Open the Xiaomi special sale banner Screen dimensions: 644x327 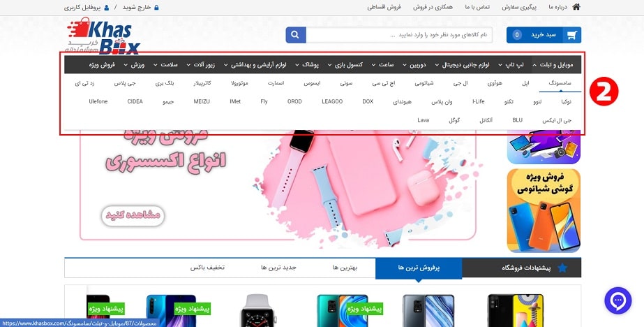(544, 210)
